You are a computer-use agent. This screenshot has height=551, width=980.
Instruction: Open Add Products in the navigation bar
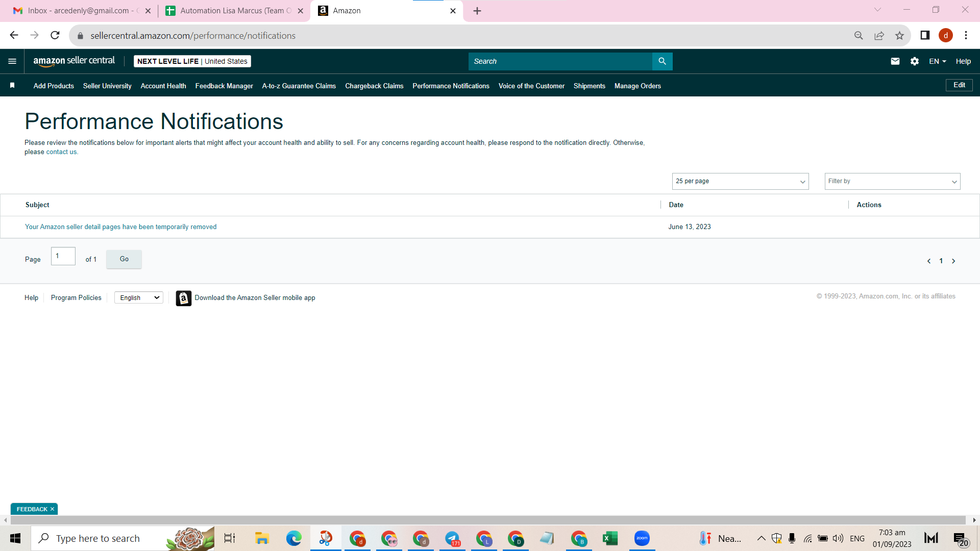[x=54, y=86]
